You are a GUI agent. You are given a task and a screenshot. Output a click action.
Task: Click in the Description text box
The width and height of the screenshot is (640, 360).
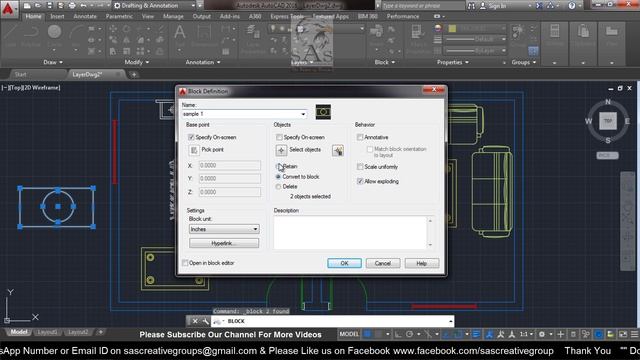coord(350,232)
